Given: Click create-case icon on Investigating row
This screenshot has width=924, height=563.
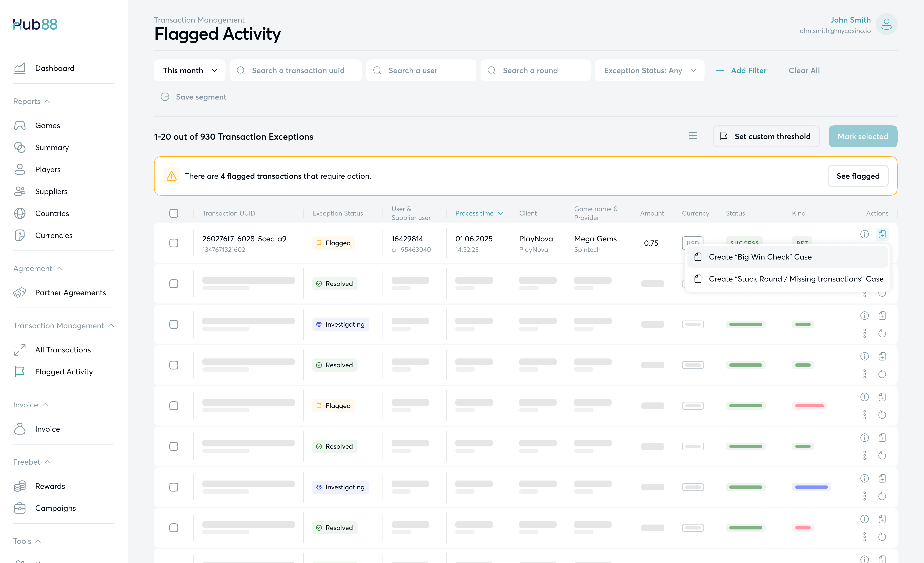Looking at the screenshot, I should tap(882, 316).
